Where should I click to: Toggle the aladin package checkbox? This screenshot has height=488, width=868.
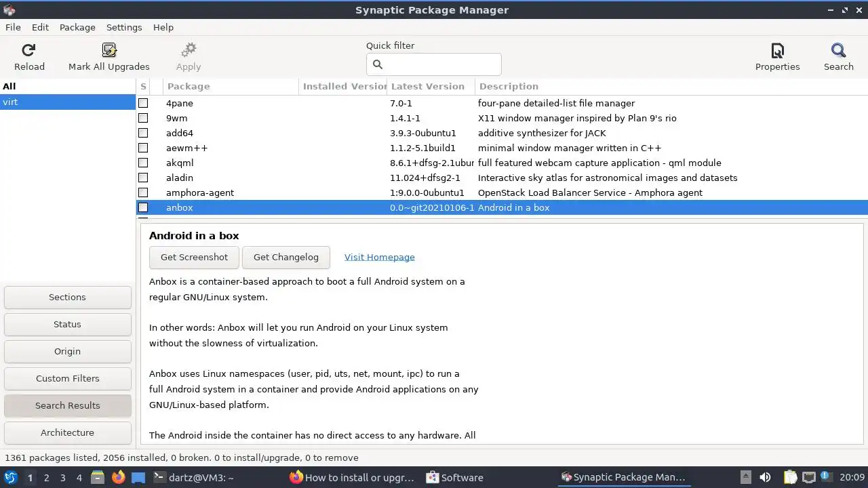tap(143, 178)
